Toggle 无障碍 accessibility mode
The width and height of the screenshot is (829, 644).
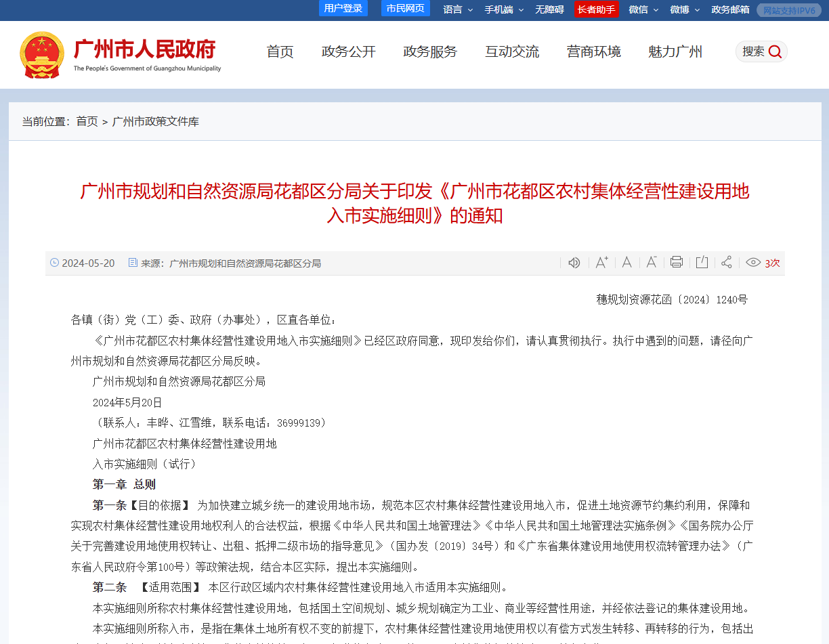pos(549,9)
